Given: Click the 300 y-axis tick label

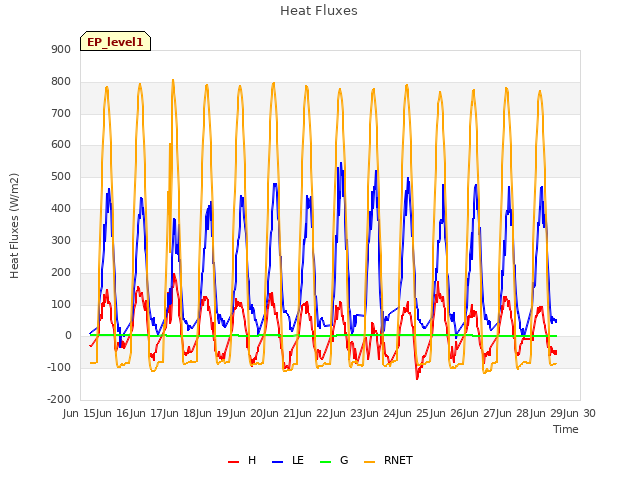Looking at the screenshot, I should (61, 240).
